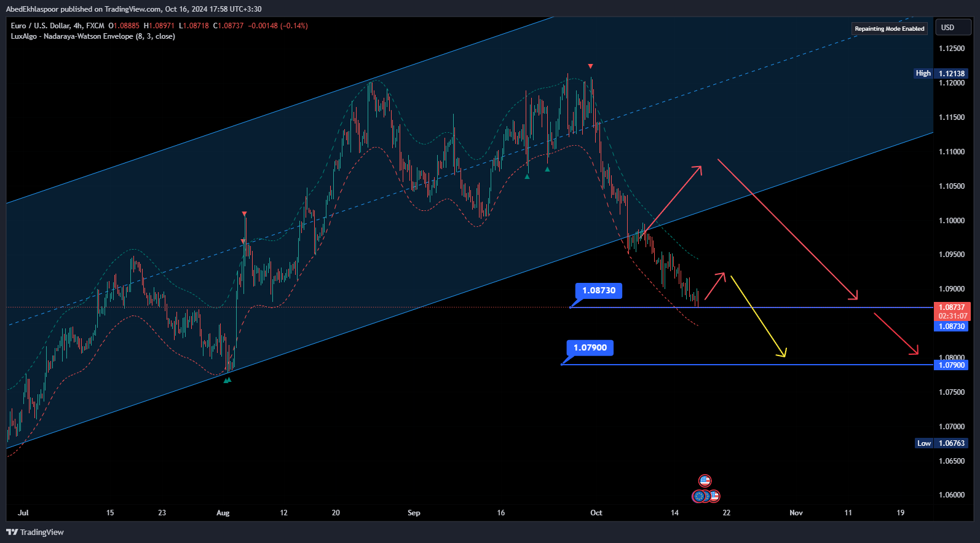Click the lower-right US flag economic event icon
Screen dimensions: 980x543
[714, 496]
